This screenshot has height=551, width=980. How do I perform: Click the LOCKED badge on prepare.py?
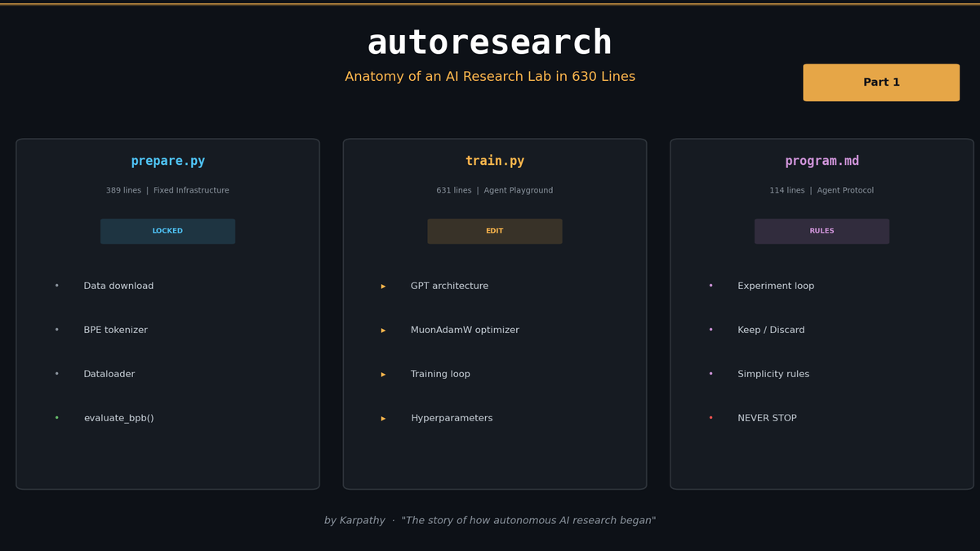click(x=167, y=231)
